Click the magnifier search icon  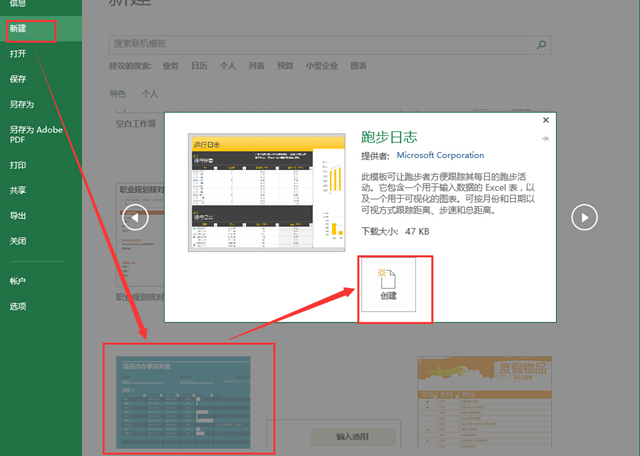(x=541, y=44)
